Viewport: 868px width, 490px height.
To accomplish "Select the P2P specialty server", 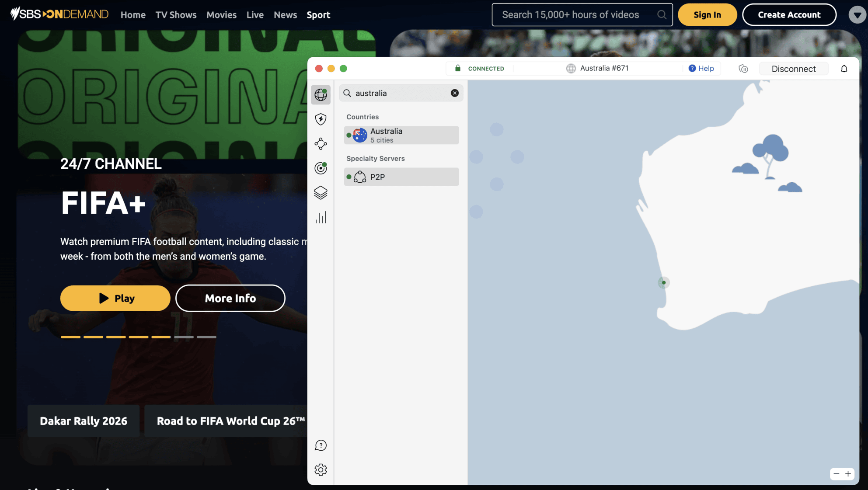I will click(401, 177).
